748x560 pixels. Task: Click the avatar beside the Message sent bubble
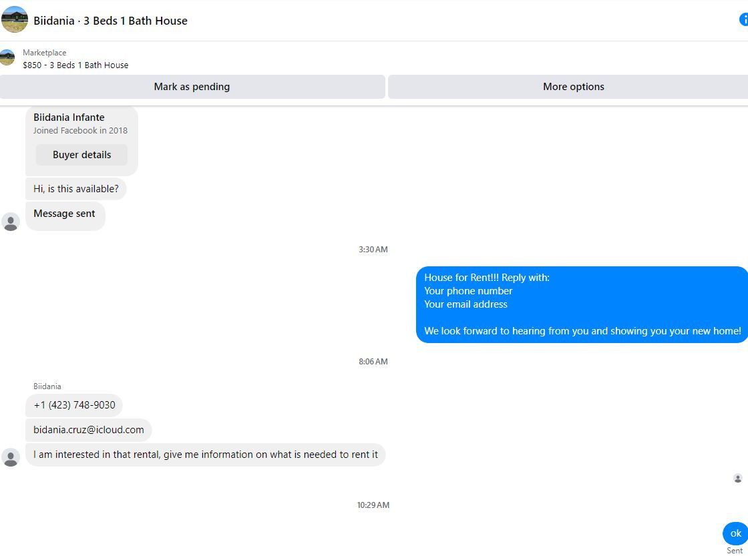(11, 222)
